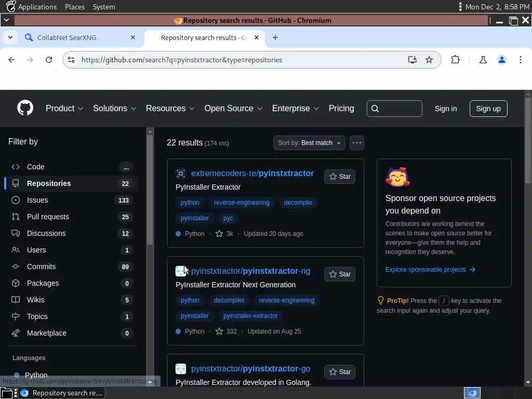532x399 pixels.
Task: Click the Issues filter circle icon
Action: 16,200
